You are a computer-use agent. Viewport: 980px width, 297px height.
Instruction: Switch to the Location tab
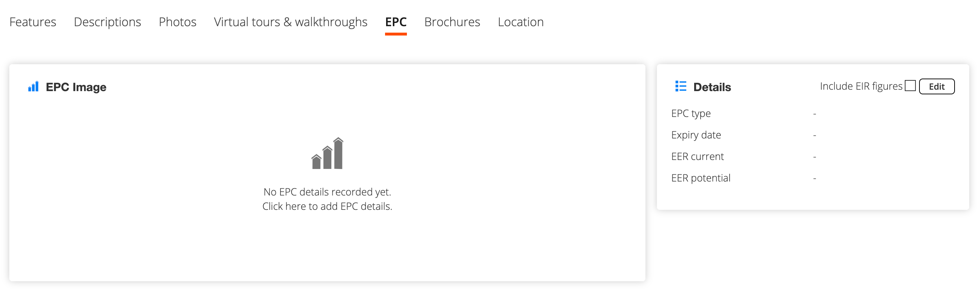point(520,22)
